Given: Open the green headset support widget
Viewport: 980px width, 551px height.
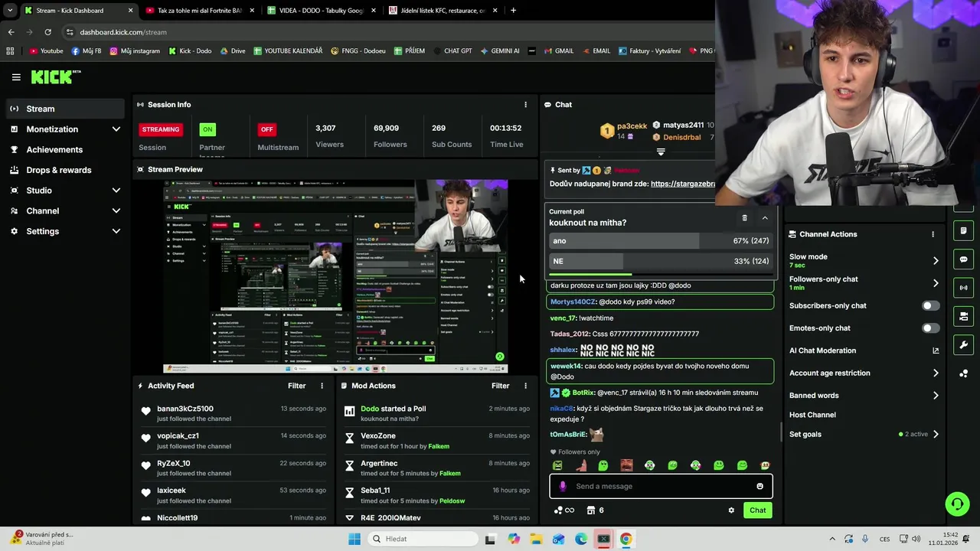Looking at the screenshot, I should click(x=957, y=504).
